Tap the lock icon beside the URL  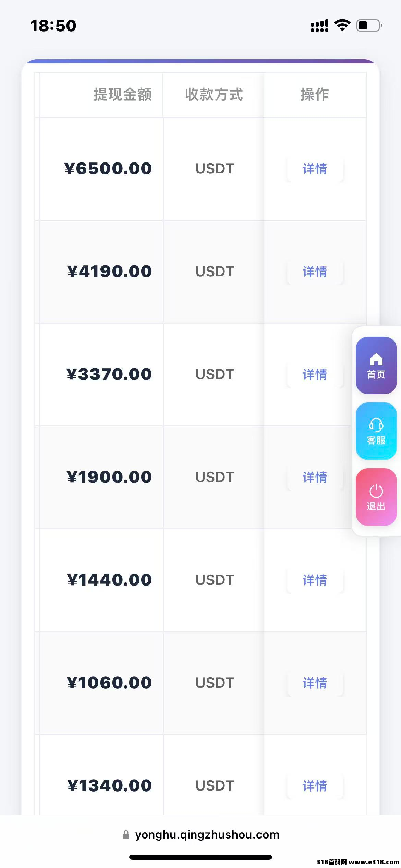tap(126, 835)
